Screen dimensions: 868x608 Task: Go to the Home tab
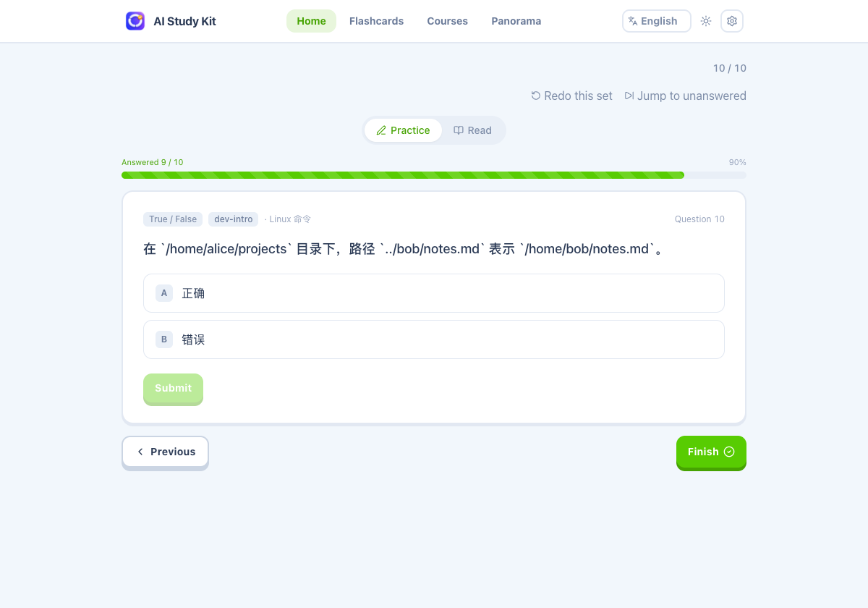[311, 21]
